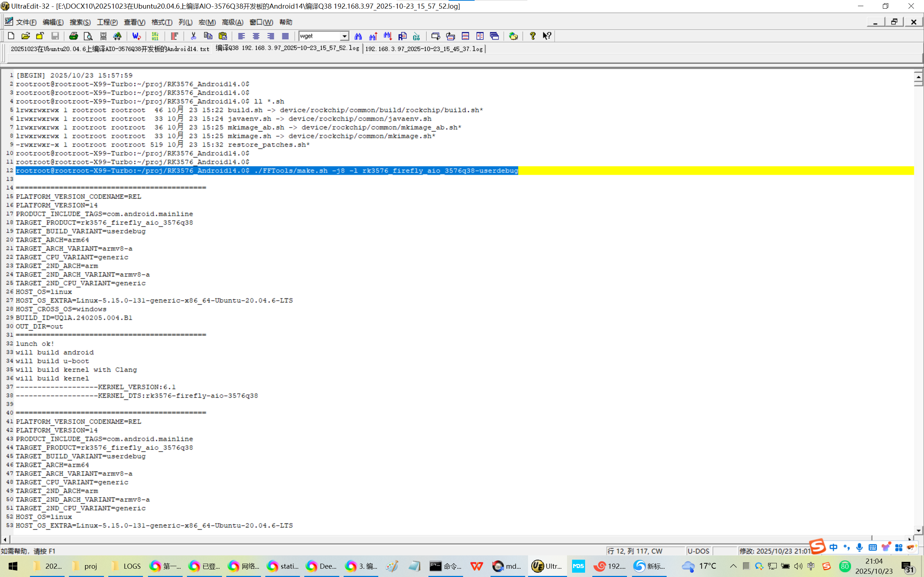
Task: Open the proj folder in taskbar
Action: [86, 566]
